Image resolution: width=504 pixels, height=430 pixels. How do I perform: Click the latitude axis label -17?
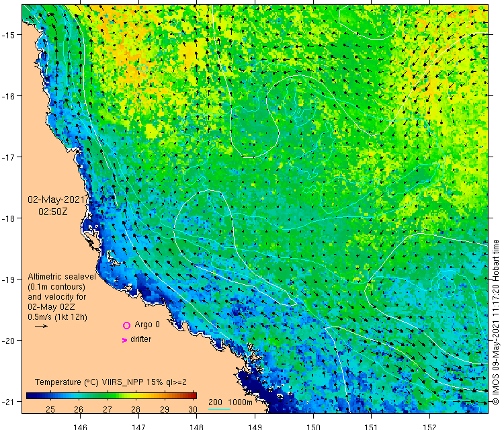[x=8, y=157]
